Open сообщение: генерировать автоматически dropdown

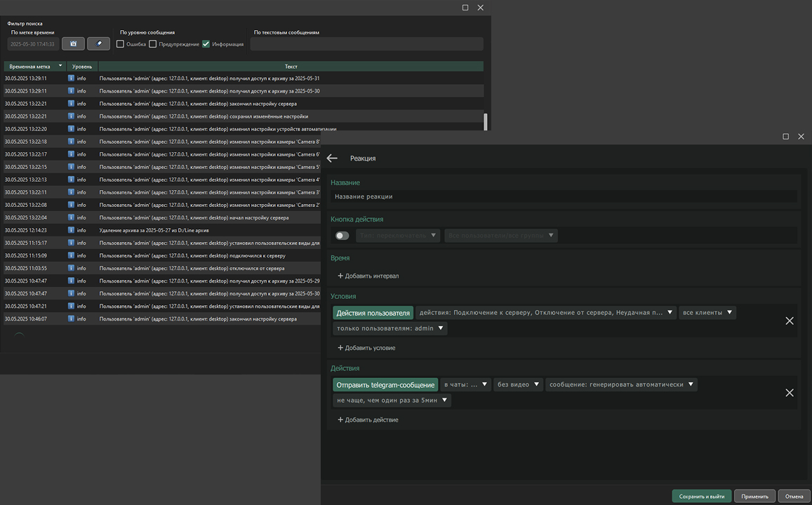[621, 384]
